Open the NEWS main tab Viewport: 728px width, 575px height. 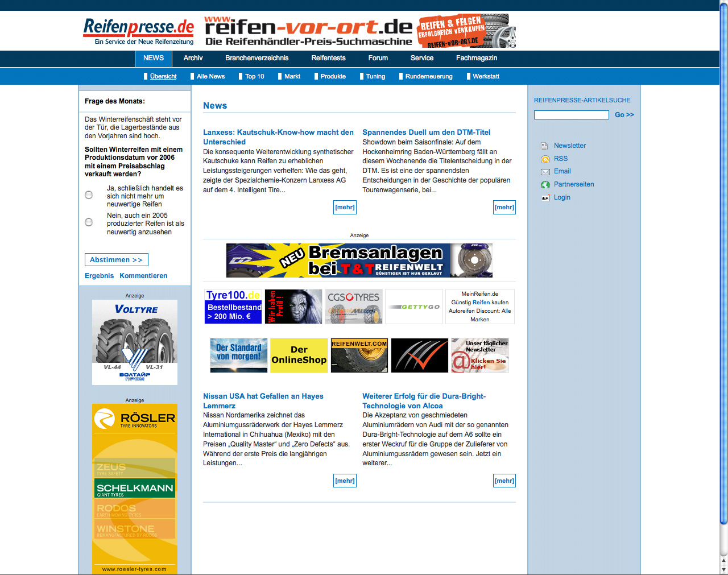pos(154,59)
